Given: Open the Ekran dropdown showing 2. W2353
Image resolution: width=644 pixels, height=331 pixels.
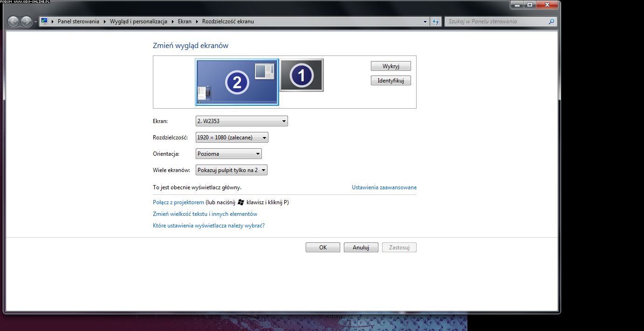Looking at the screenshot, I should point(242,121).
